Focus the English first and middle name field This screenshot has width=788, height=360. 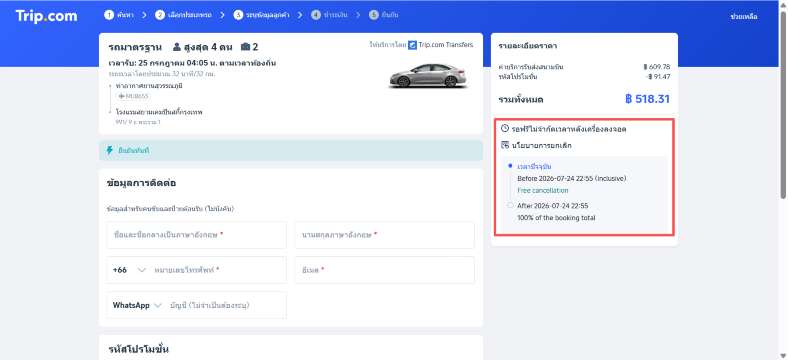[x=196, y=235]
